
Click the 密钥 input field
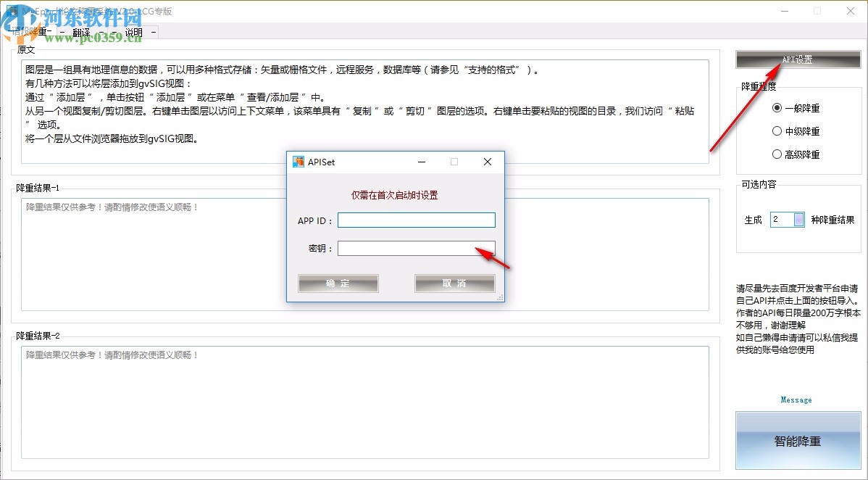point(416,247)
